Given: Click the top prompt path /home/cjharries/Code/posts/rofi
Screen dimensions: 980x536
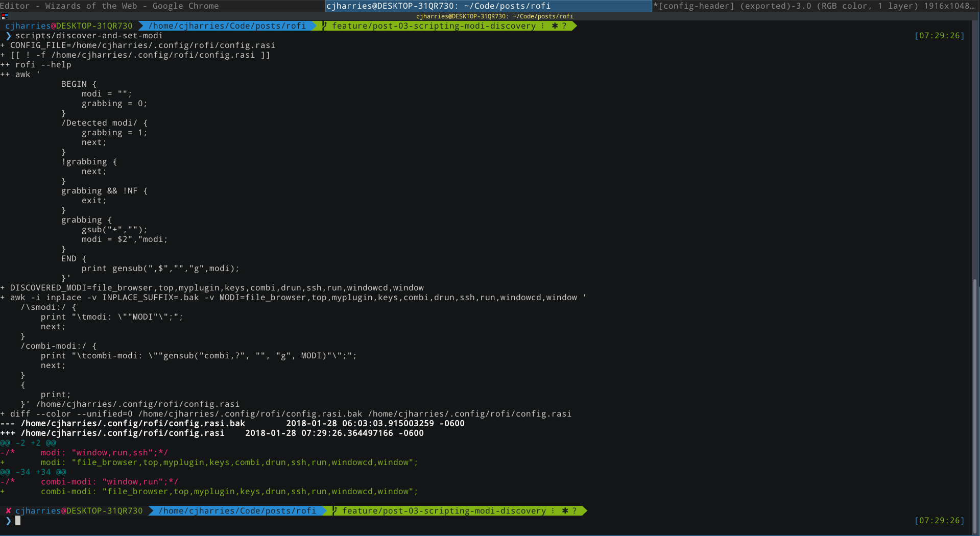Looking at the screenshot, I should (x=227, y=26).
